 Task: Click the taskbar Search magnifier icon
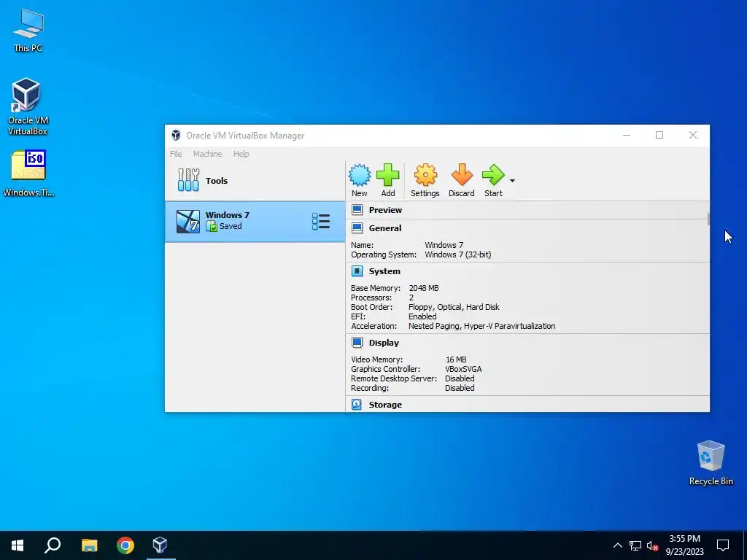(x=53, y=545)
